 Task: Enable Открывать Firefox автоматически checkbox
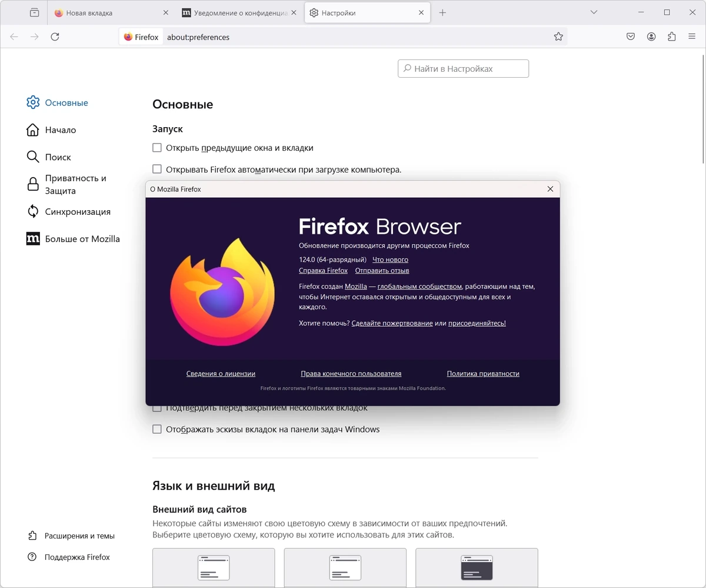(x=157, y=170)
